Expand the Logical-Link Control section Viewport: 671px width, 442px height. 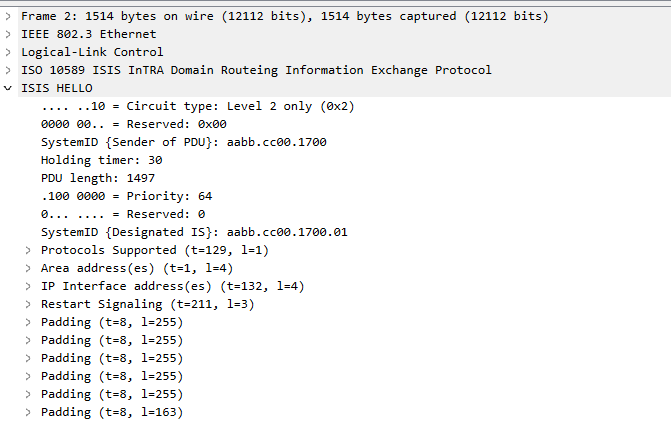pyautogui.click(x=9, y=52)
